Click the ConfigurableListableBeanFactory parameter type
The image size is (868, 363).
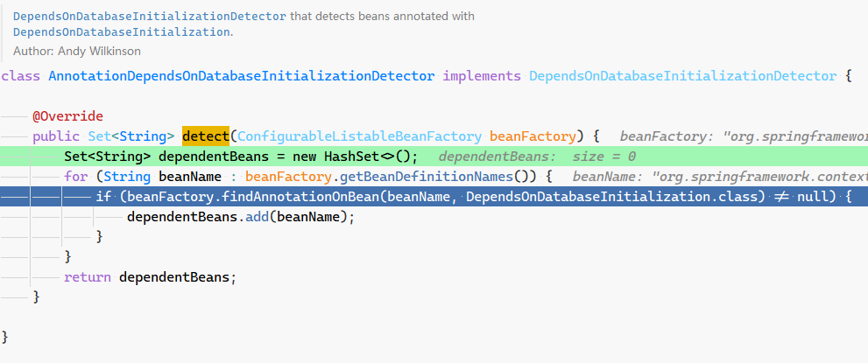pyautogui.click(x=360, y=136)
